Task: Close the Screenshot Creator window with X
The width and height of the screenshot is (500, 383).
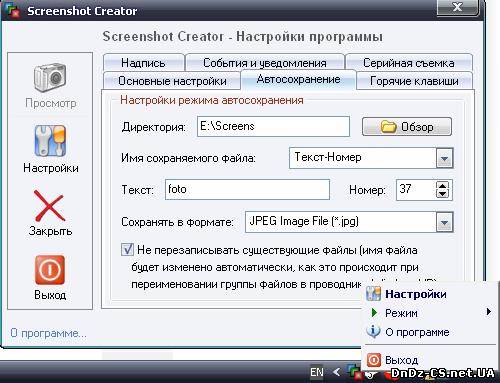Action: pyautogui.click(x=458, y=7)
